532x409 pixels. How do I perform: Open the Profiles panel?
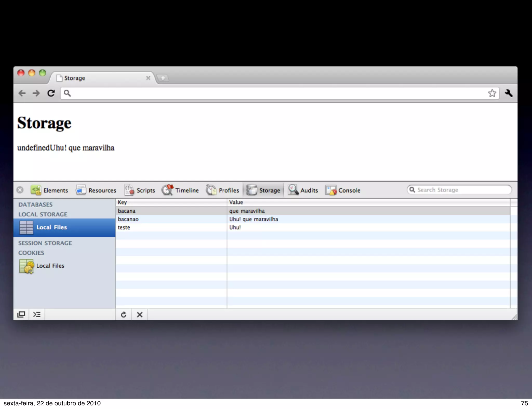click(223, 190)
